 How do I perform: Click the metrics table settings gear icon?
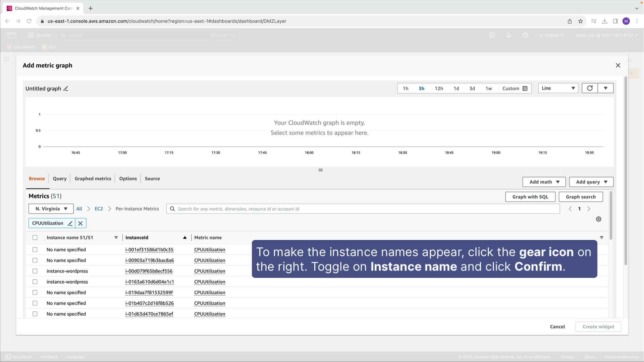click(x=599, y=219)
